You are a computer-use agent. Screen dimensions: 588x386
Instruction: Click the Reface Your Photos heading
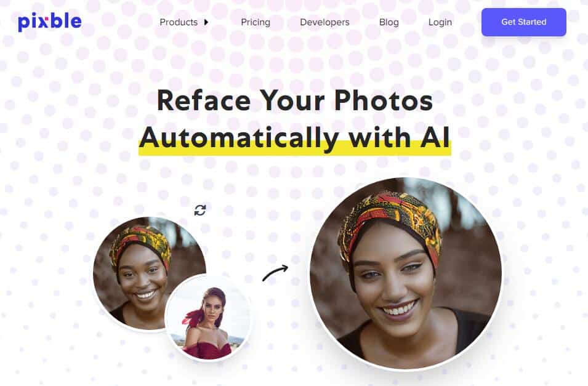[295, 100]
